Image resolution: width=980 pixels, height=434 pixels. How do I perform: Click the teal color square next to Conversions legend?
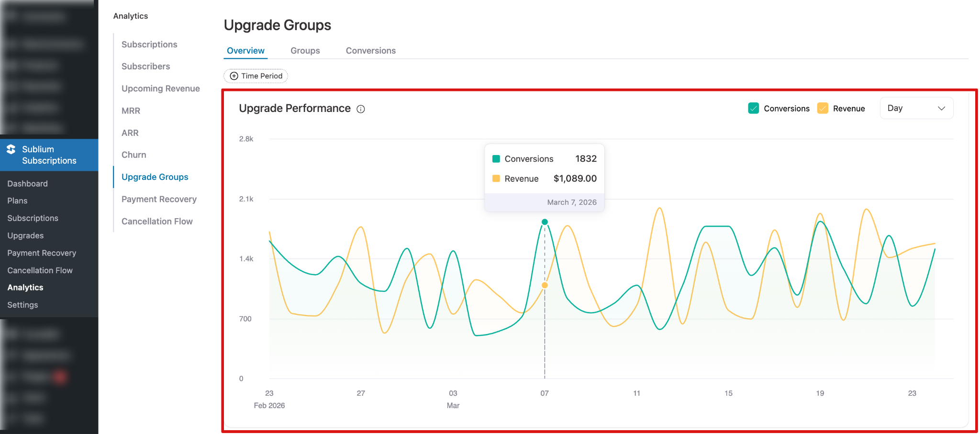753,108
